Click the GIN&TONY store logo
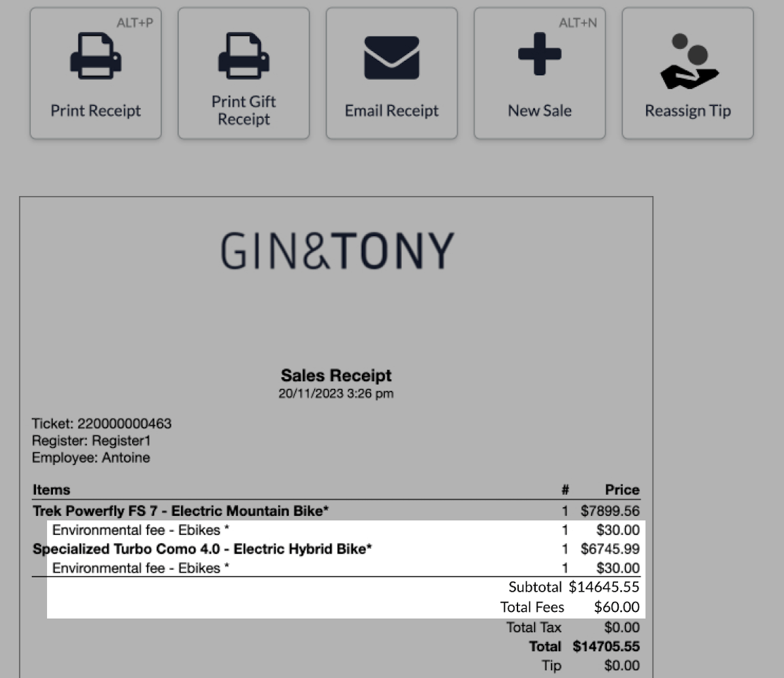This screenshot has width=784, height=678. tap(336, 251)
